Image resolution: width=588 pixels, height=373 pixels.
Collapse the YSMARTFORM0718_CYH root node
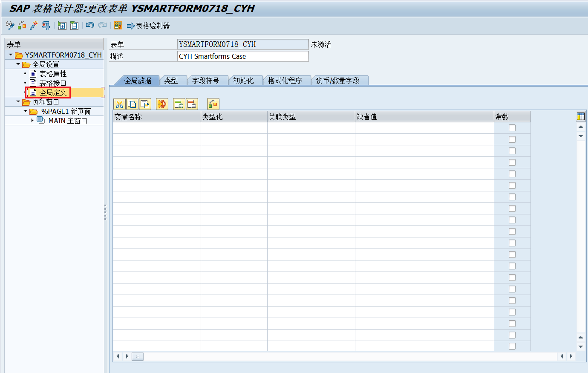[x=11, y=55]
